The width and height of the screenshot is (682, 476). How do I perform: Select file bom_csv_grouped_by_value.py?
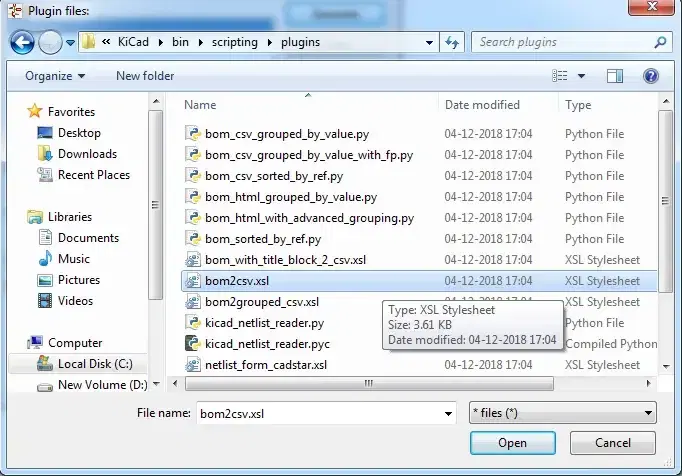click(x=287, y=134)
